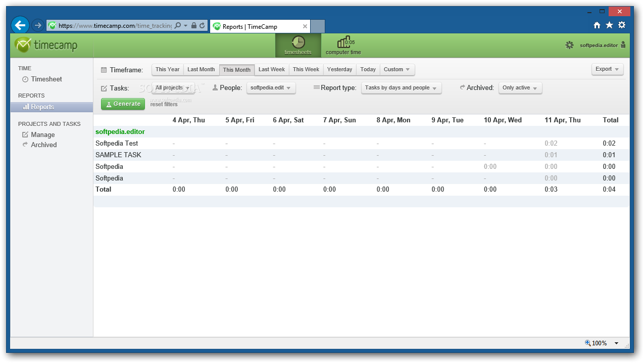This screenshot has height=363, width=644.
Task: Click the search magnifier in address bar
Action: point(177,25)
